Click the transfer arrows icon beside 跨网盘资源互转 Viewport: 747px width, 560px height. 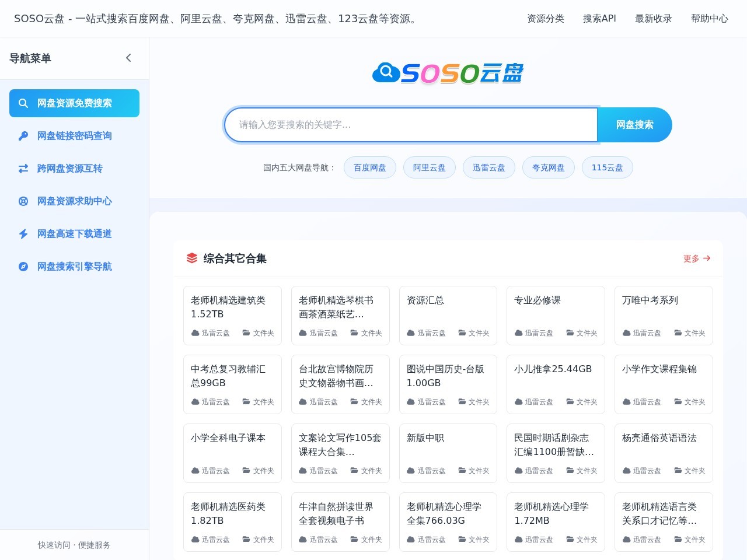coord(23,169)
